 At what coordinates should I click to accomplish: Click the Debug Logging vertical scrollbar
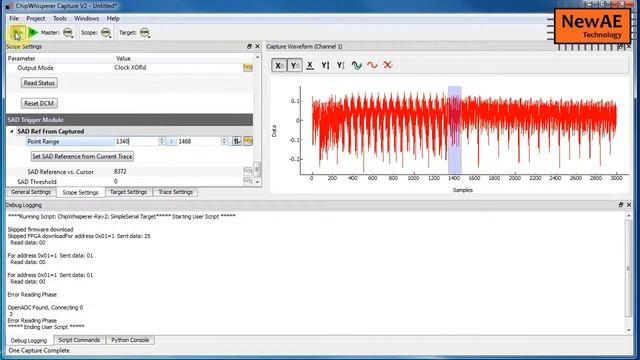pyautogui.click(x=629, y=268)
